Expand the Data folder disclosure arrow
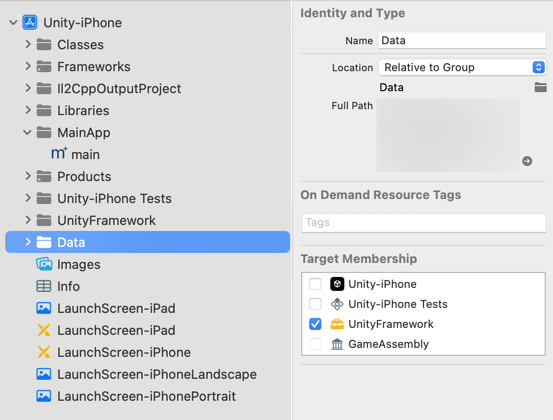The width and height of the screenshot is (553, 420). point(28,242)
